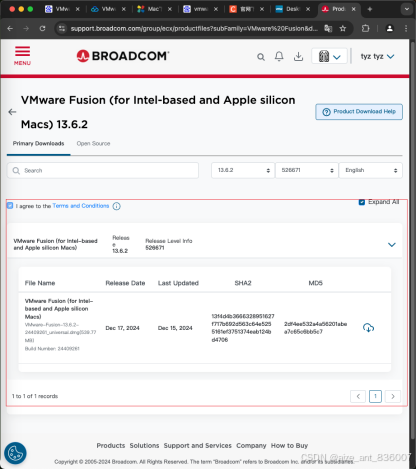
Task: Click the address bar URL
Action: 194,29
